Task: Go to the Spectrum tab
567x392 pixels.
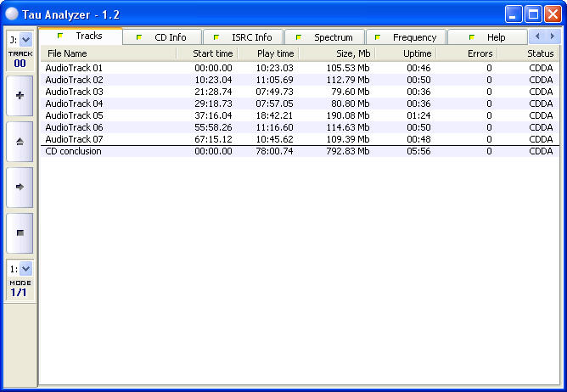Action: [x=325, y=37]
